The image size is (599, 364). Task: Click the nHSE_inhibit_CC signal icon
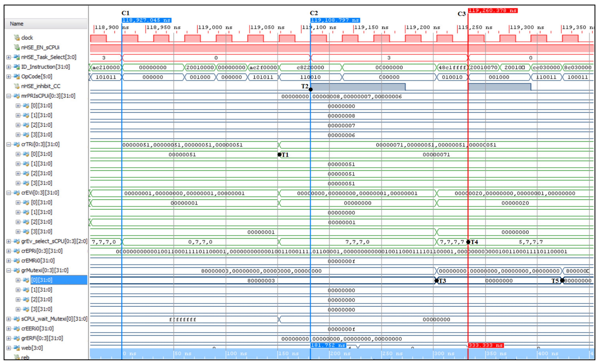tap(17, 86)
